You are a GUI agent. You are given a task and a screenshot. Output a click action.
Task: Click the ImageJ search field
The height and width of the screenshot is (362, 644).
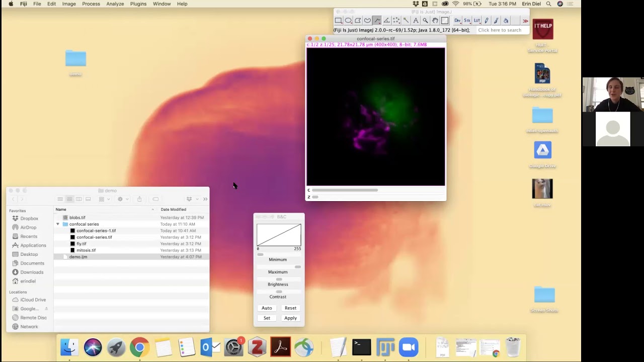pyautogui.click(x=502, y=30)
